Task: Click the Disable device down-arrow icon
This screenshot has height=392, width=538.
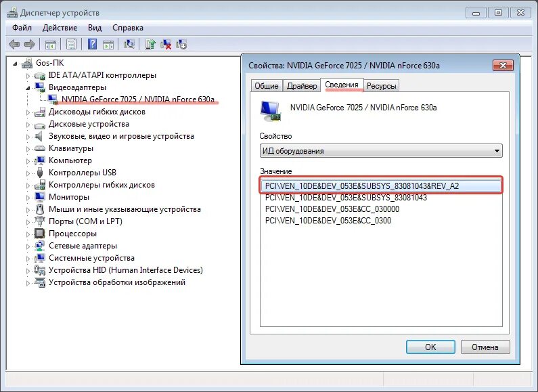Action: [181, 44]
